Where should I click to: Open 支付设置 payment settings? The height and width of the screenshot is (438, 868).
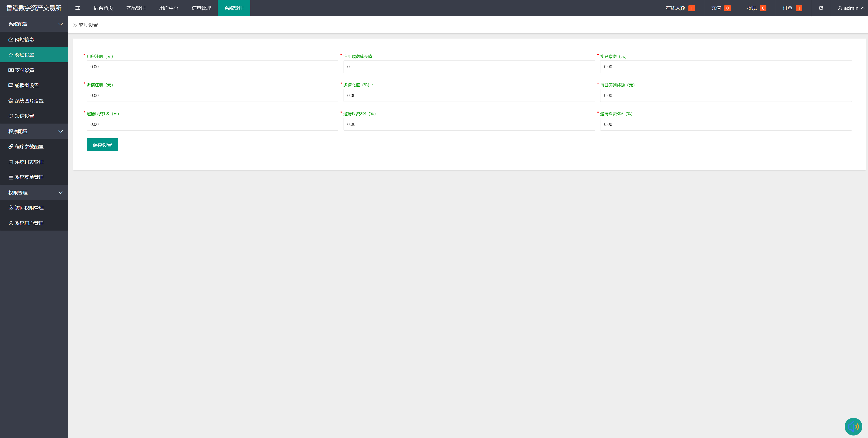point(24,70)
